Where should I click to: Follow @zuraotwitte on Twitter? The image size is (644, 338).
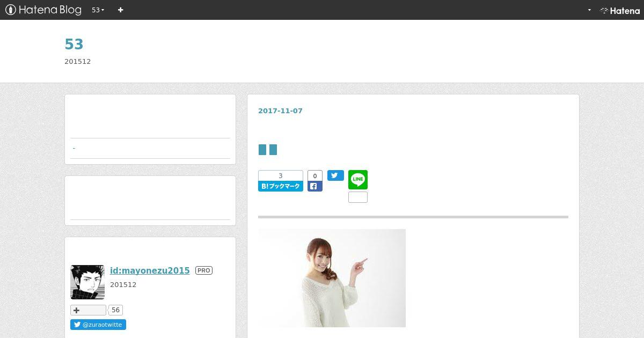tap(98, 325)
